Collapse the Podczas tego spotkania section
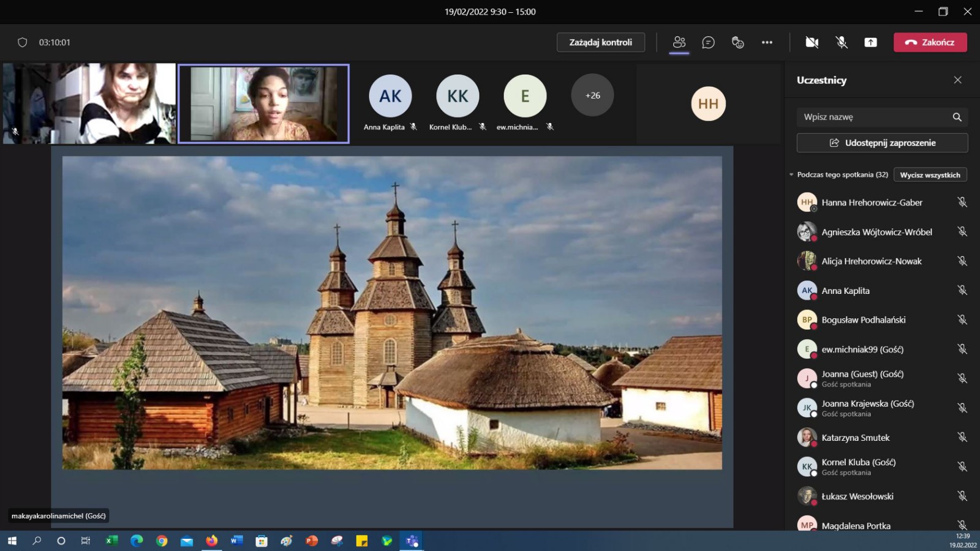 coord(791,175)
